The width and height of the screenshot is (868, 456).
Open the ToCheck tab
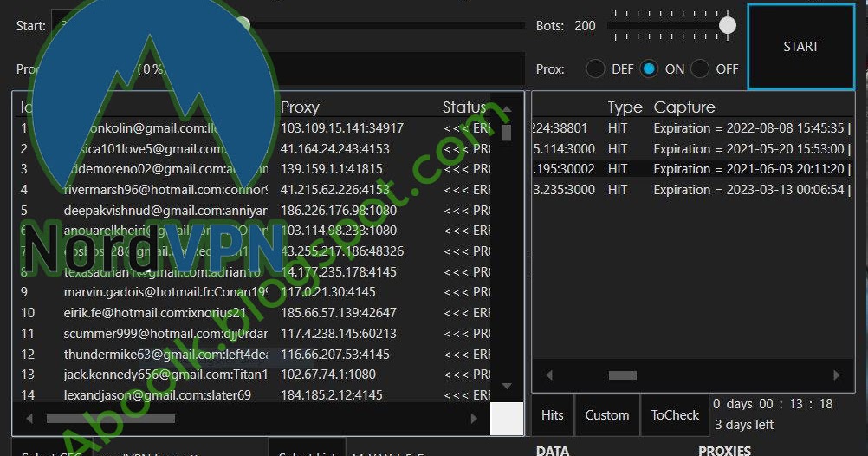(x=675, y=415)
